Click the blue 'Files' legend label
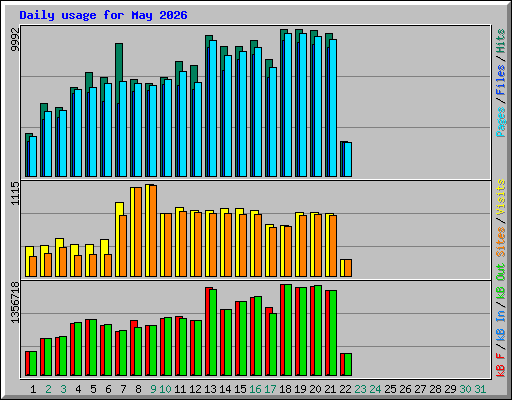 501,80
